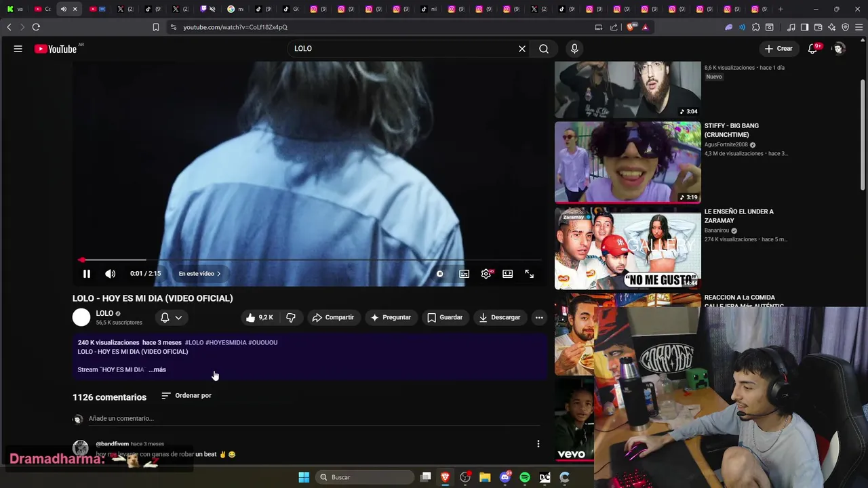This screenshot has width=868, height=488.
Task: Go to the YouTube home logo
Action: tap(56, 49)
